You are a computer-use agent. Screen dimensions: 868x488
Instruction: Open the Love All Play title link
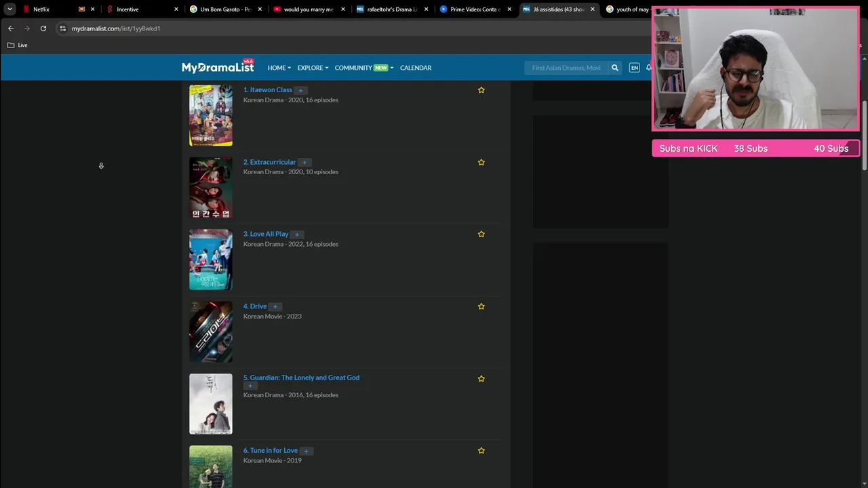tap(266, 234)
